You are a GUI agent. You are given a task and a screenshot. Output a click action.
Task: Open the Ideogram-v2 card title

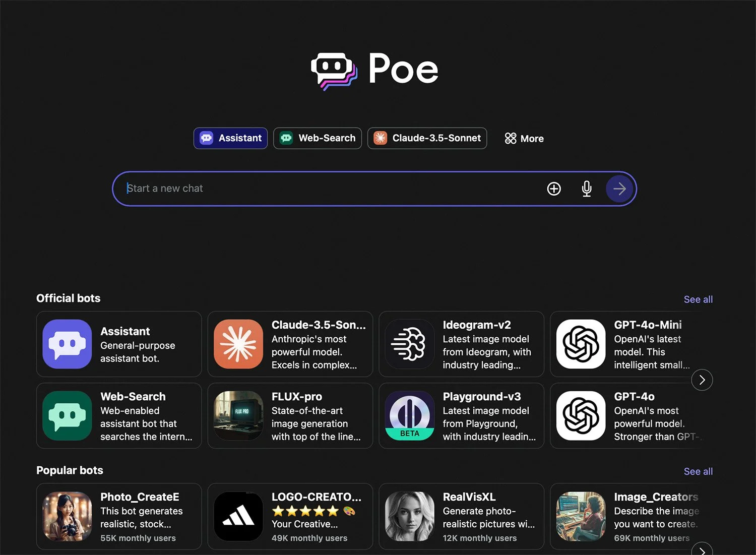coord(477,325)
